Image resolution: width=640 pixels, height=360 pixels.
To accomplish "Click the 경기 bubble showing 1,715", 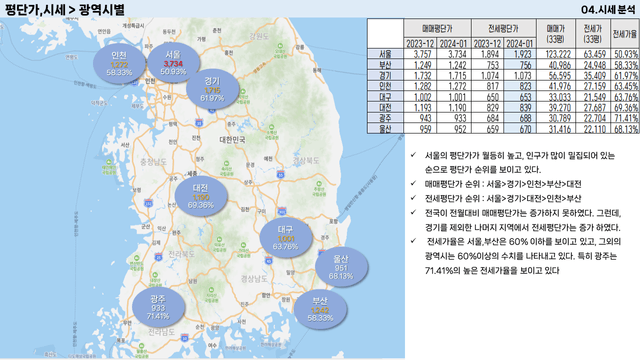I will tap(212, 89).
